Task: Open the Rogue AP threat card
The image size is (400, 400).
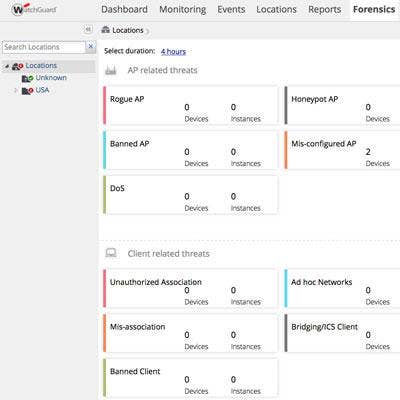Action: pos(190,105)
